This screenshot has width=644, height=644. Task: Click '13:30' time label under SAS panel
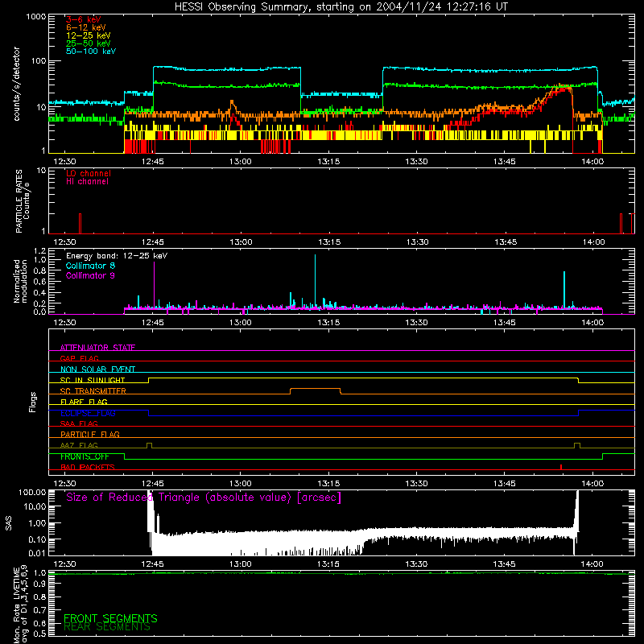(416, 564)
